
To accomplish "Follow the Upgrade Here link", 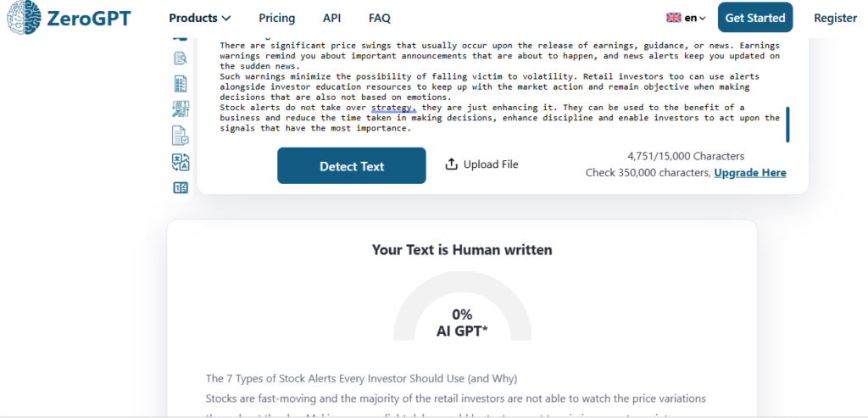I will [x=749, y=173].
